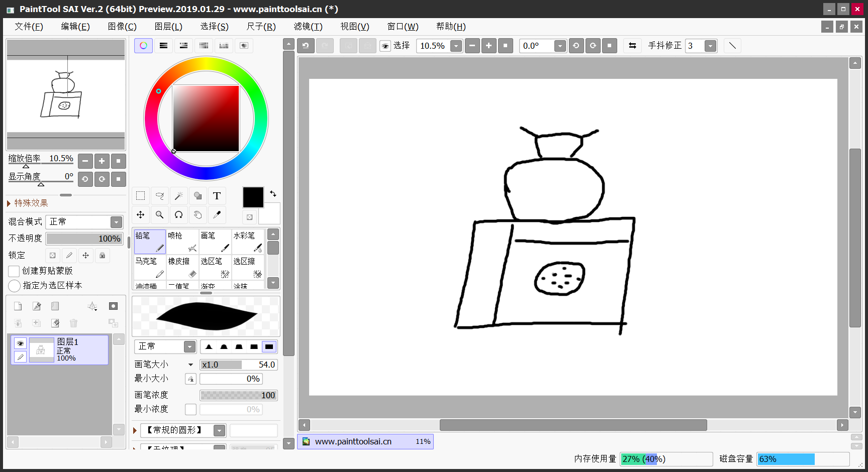Image resolution: width=868 pixels, height=472 pixels.
Task: Open the 滤镜 menu
Action: coord(308,27)
